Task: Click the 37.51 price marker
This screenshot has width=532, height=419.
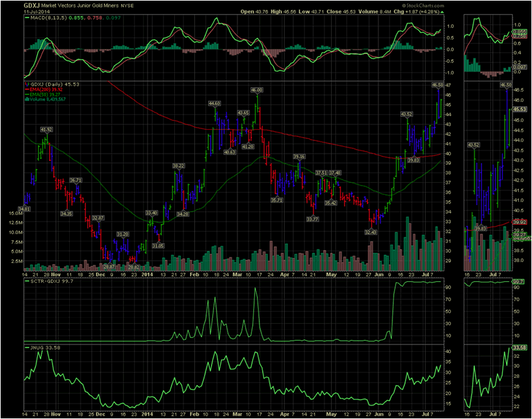Action: pos(321,173)
